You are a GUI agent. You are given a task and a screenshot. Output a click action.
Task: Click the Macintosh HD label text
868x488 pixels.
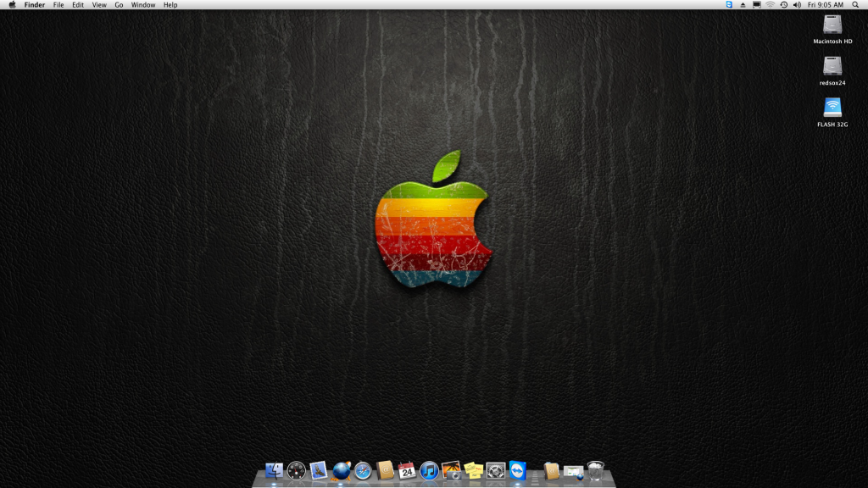pyautogui.click(x=832, y=42)
